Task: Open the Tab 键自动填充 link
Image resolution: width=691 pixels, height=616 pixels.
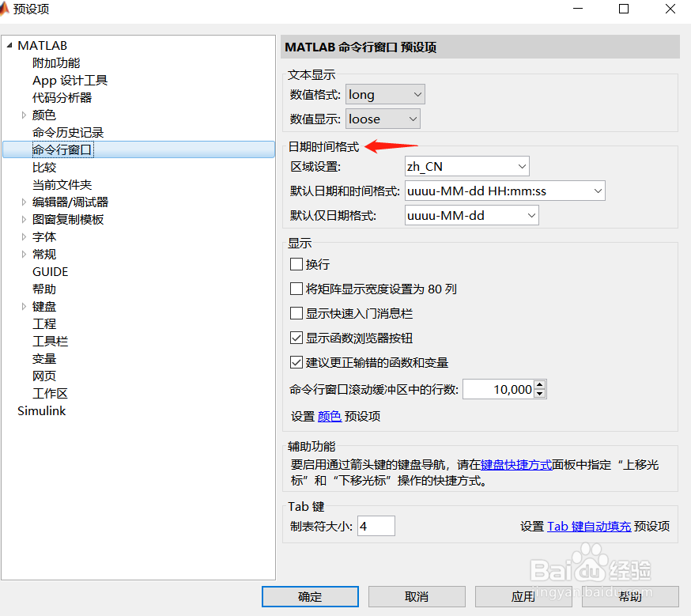Action: [589, 526]
